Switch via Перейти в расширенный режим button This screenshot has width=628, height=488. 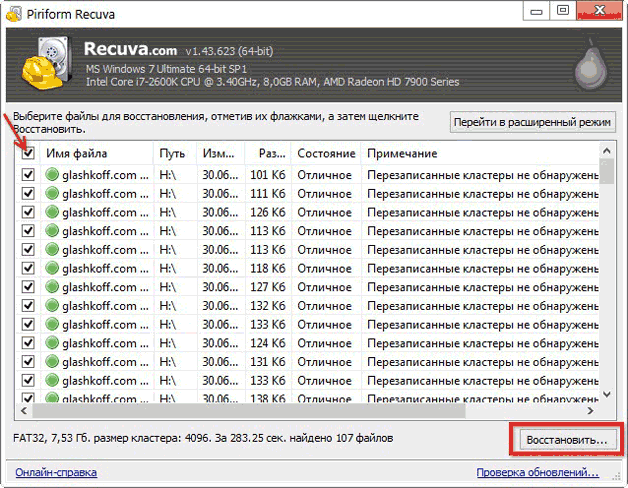coord(531,122)
